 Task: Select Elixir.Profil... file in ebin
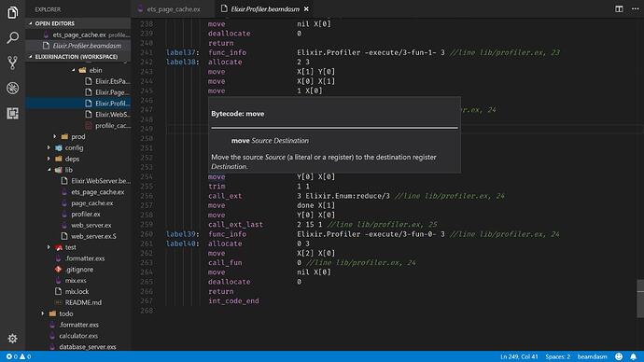78,104
